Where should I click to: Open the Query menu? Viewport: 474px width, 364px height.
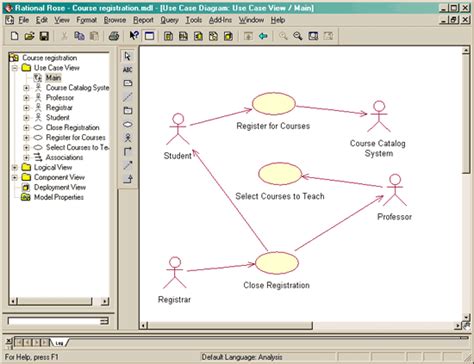[x=169, y=20]
